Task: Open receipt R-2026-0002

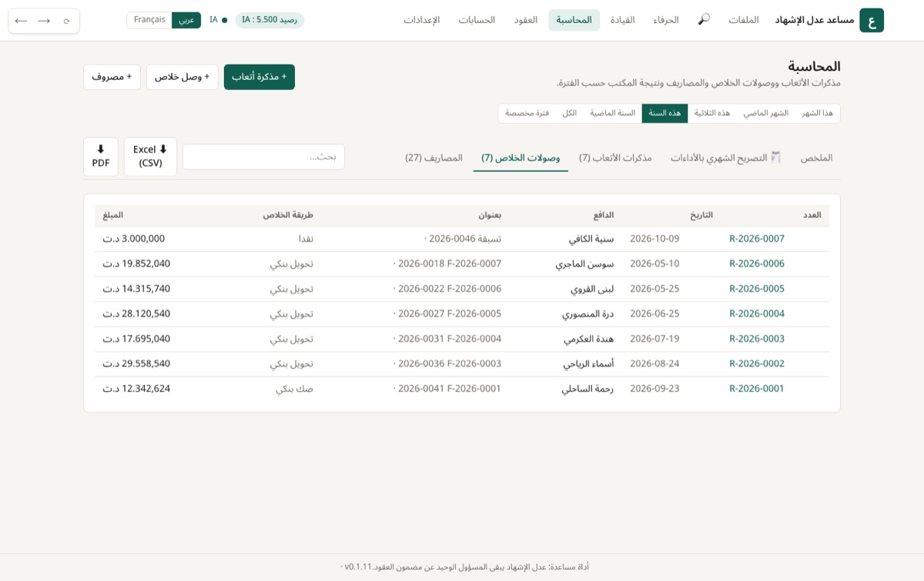Action: point(757,363)
